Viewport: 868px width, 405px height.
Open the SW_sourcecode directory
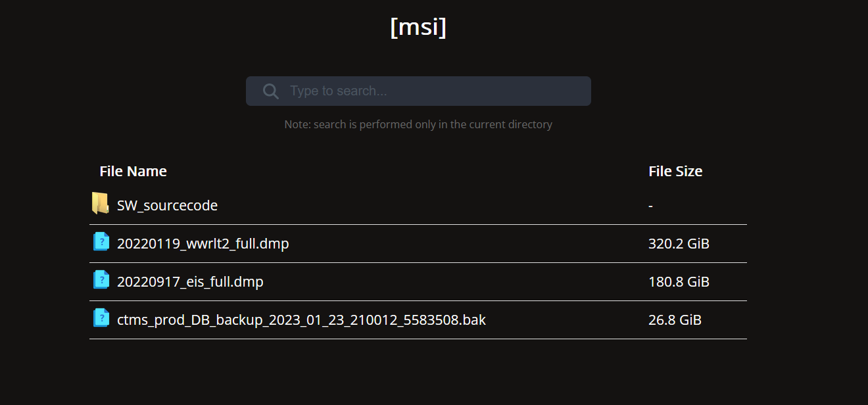tap(167, 205)
